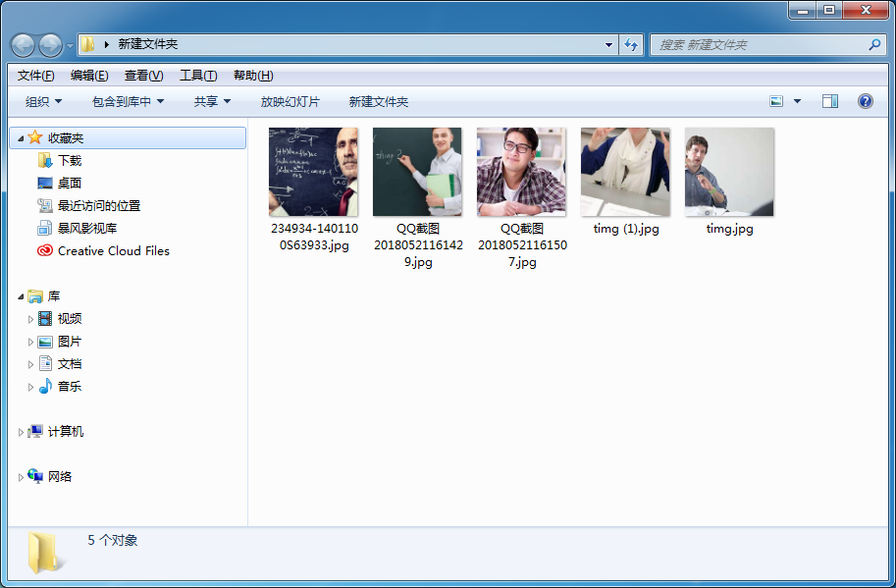Image resolution: width=896 pixels, height=588 pixels.
Task: Open the 组织 dropdown menu
Action: pos(43,102)
